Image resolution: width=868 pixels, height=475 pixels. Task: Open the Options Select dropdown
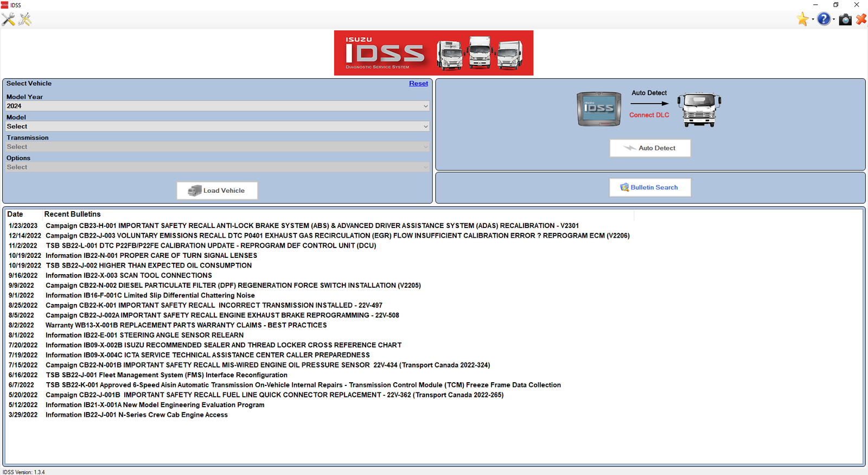pos(217,167)
